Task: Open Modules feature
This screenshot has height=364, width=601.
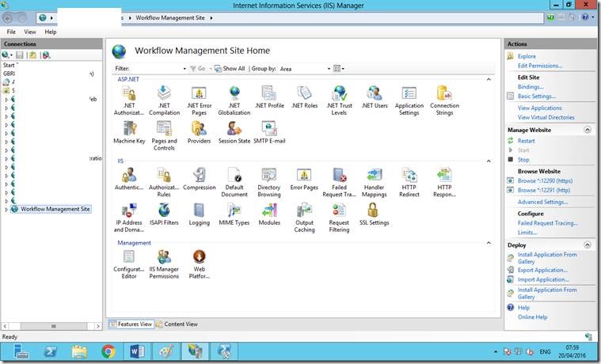Action: 269,214
